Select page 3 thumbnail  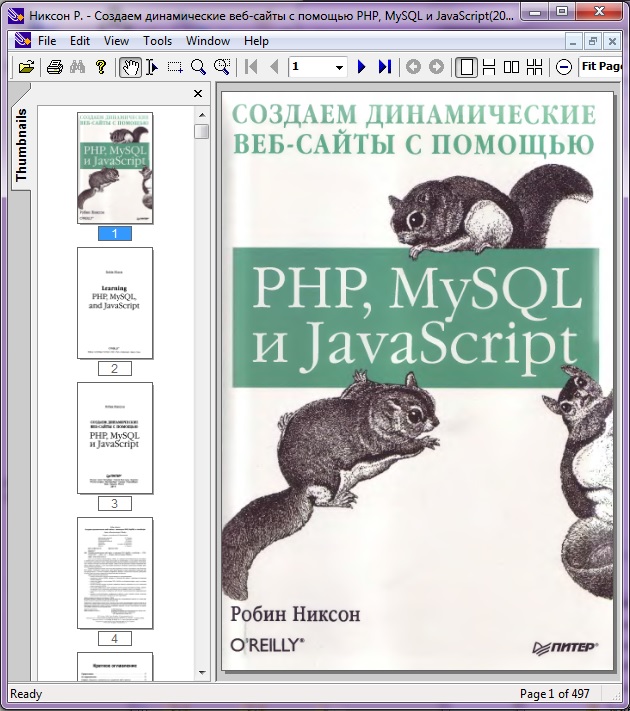pos(115,438)
